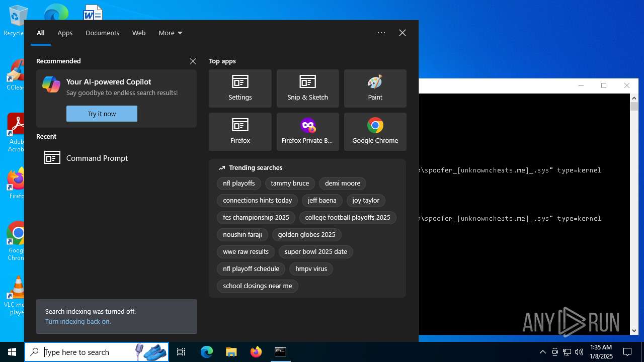This screenshot has width=644, height=362.
Task: Click command window scrollbar up arrow
Action: (634, 98)
